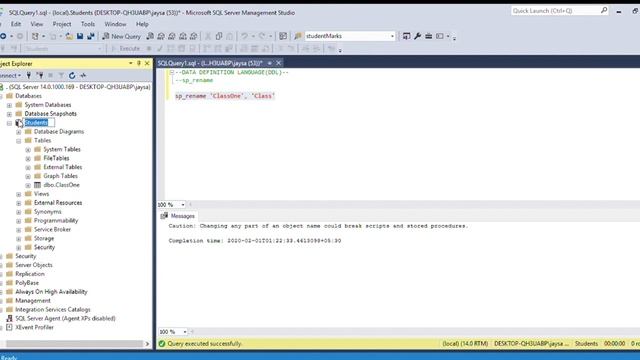Close the SQLQuery1.sql tab

278,63
